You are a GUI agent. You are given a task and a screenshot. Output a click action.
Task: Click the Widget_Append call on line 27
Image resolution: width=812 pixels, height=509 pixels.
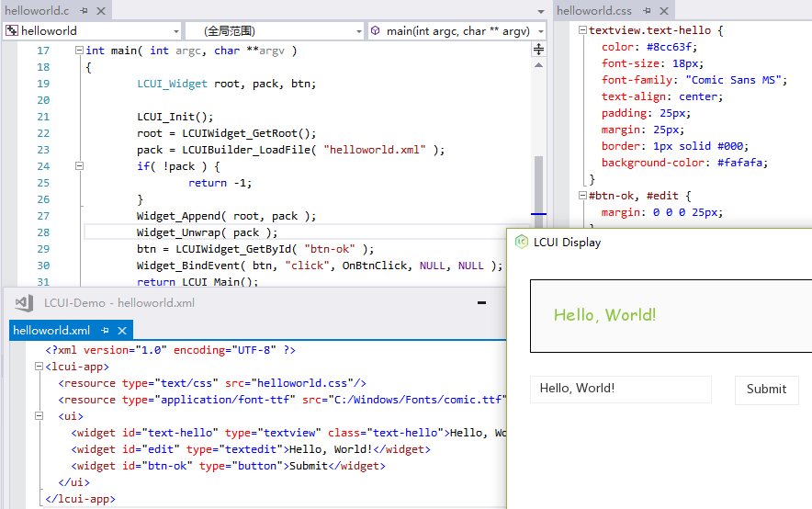[226, 216]
